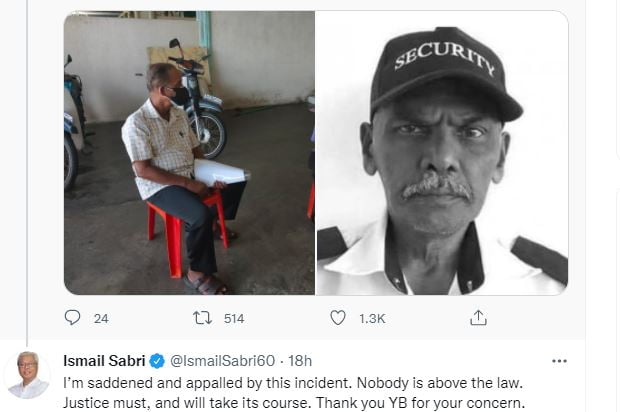Open the share icon below the photos
The height and width of the screenshot is (412, 620).
click(478, 317)
